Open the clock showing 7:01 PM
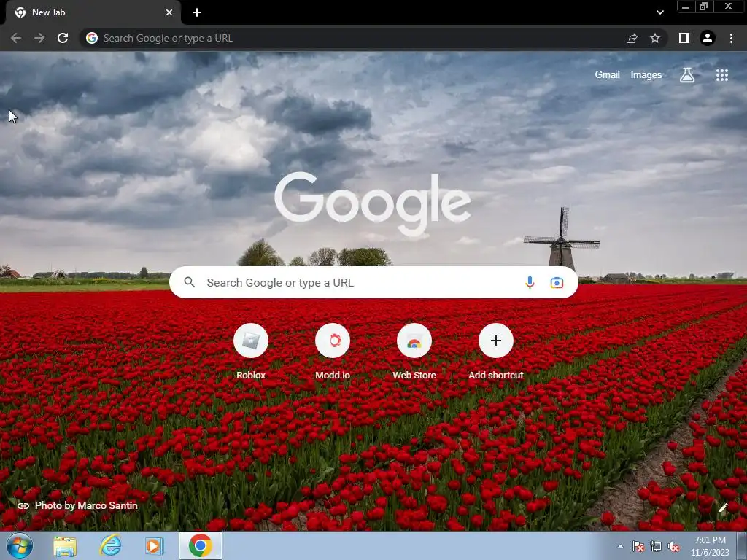 (710, 546)
